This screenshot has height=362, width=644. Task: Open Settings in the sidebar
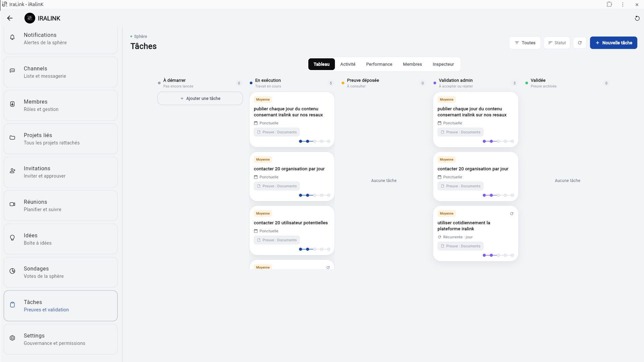click(61, 339)
